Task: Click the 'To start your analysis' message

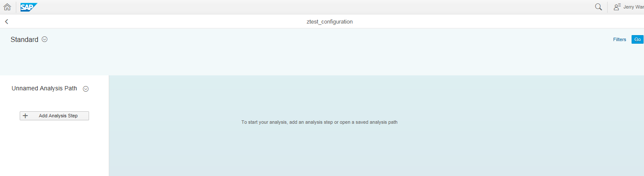Action: pos(319,122)
